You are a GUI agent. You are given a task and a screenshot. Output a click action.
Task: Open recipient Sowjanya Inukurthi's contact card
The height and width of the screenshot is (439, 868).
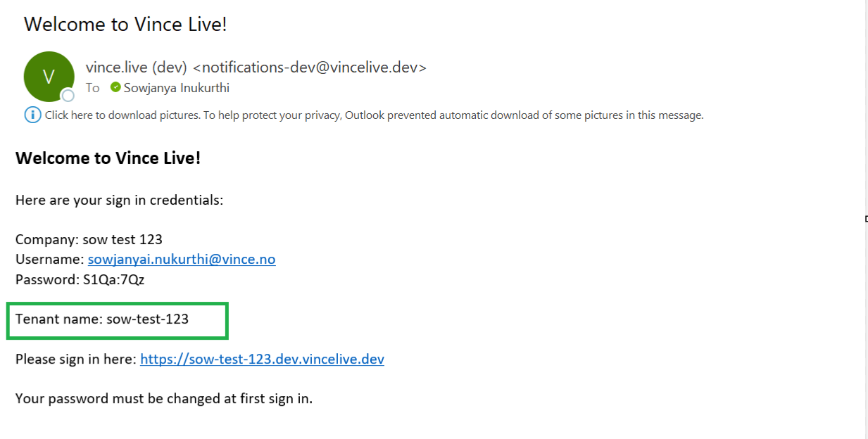[176, 88]
